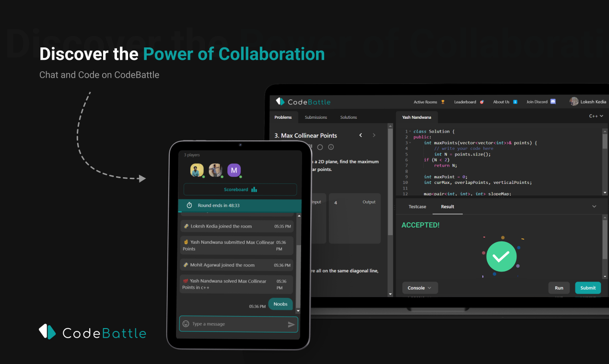Click the Output box showing 4
This screenshot has width=609, height=364.
[355, 218]
